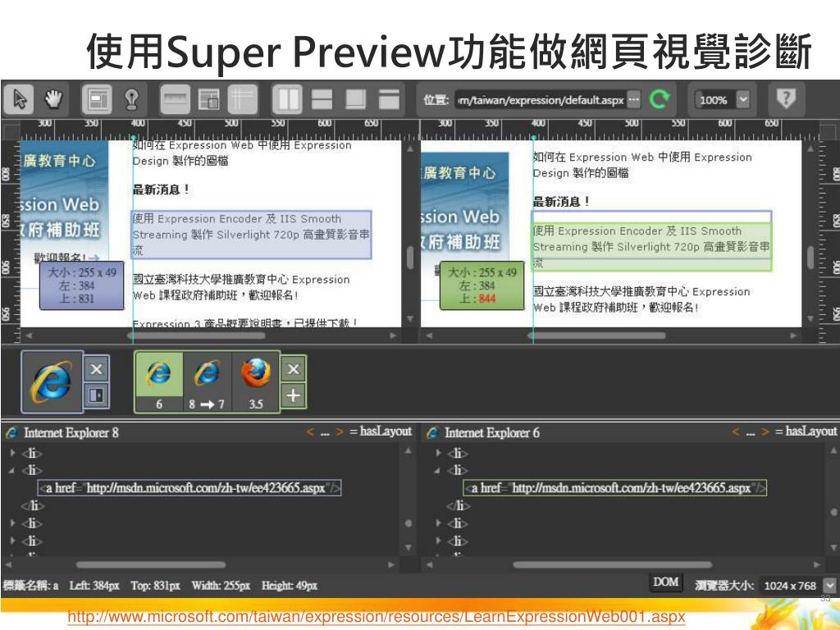
Task: Select the IE 8 → 7 compatibility browser
Action: point(207,382)
